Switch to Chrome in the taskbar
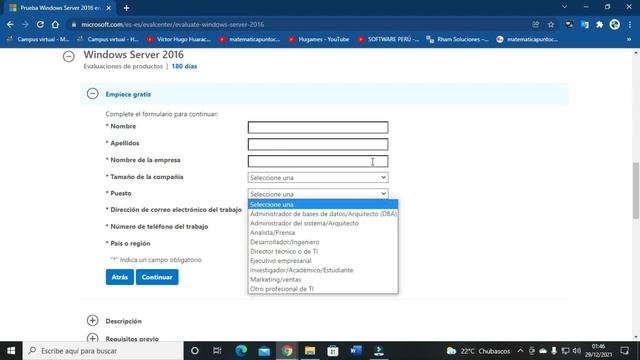 (287, 351)
